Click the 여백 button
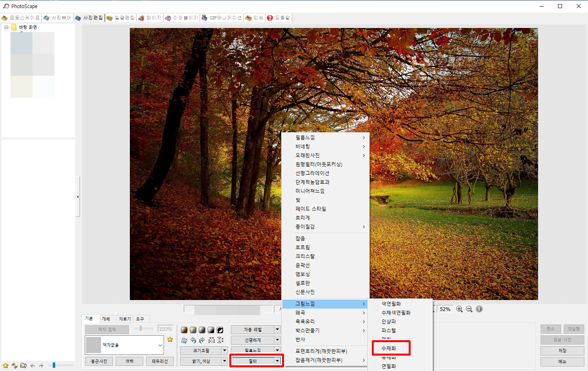Image resolution: width=588 pixels, height=371 pixels. [129, 361]
